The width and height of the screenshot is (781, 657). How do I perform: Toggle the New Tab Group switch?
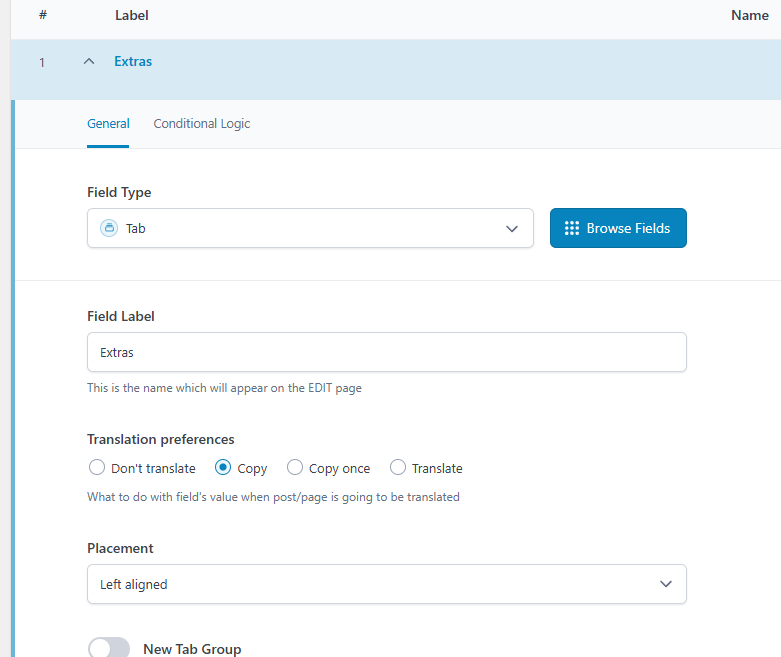pos(109,648)
